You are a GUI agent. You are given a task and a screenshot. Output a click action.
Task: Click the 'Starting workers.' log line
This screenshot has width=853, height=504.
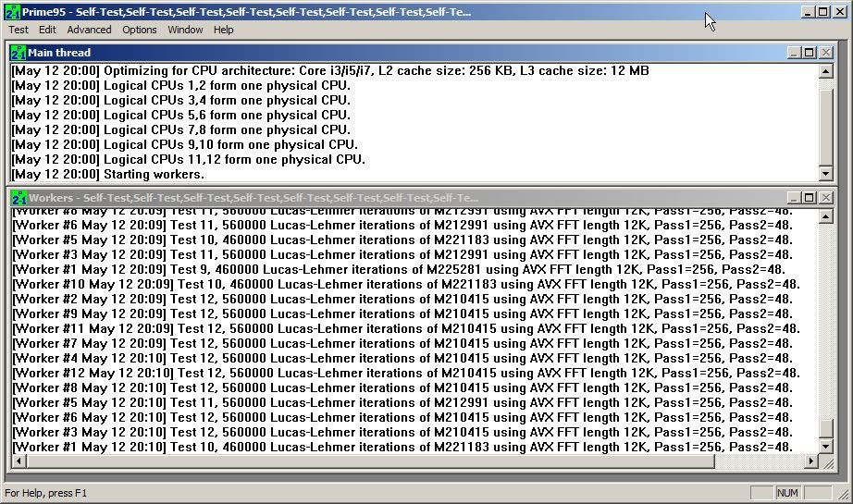tap(107, 174)
